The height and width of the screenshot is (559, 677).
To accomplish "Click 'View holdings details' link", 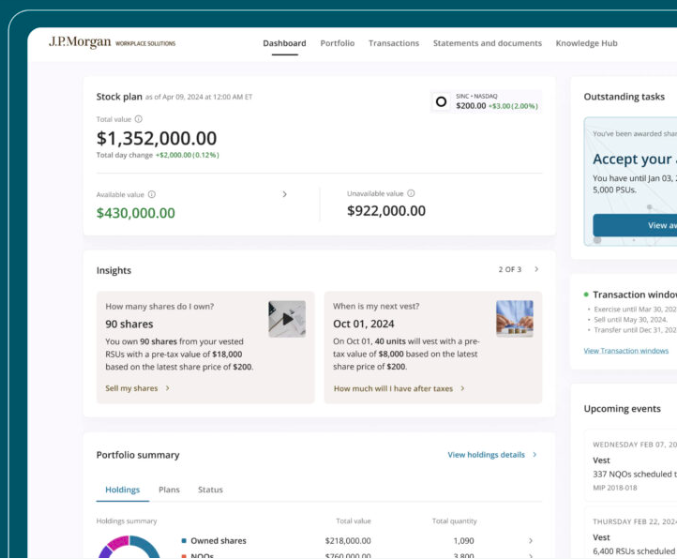I will 486,455.
